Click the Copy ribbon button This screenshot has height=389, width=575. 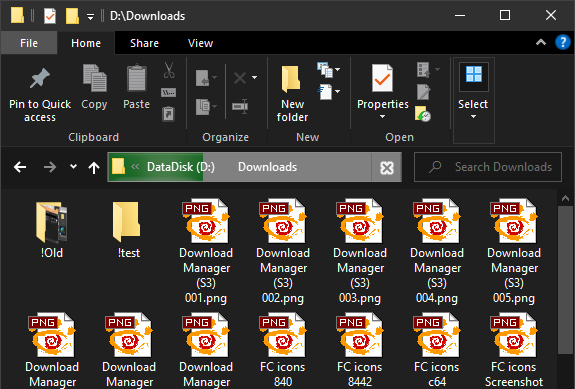(x=94, y=87)
